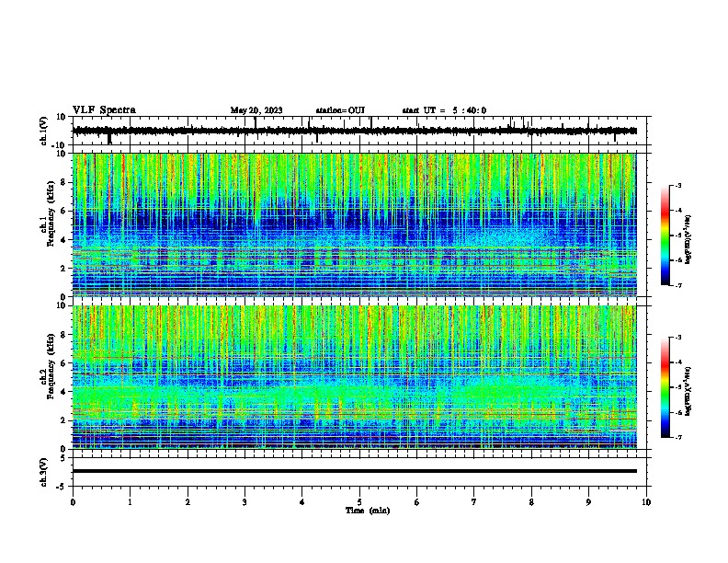Click the ch.2 log(PSD) colorbar label
728x563 pixels.
688,392
